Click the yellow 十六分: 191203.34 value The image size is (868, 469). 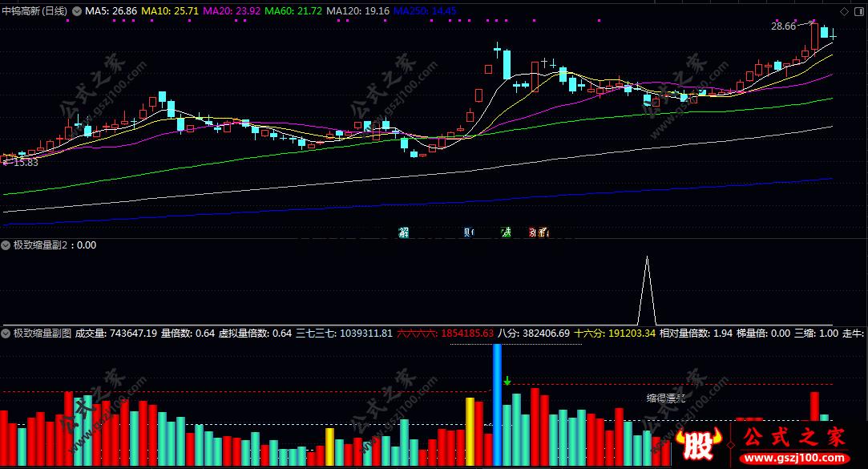point(615,334)
